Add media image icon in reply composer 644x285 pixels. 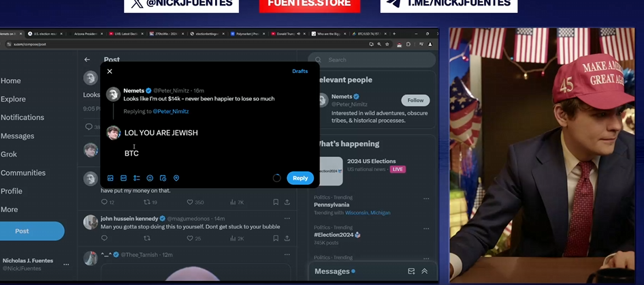110,178
